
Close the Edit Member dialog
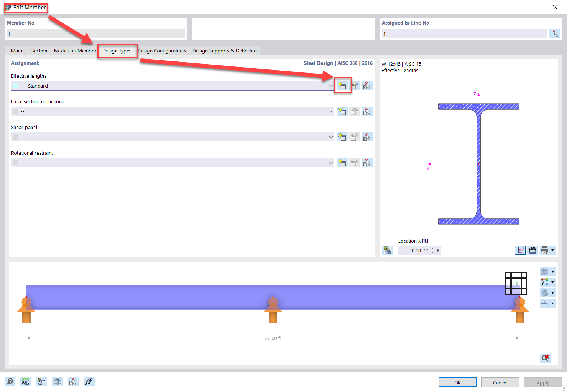pos(555,7)
